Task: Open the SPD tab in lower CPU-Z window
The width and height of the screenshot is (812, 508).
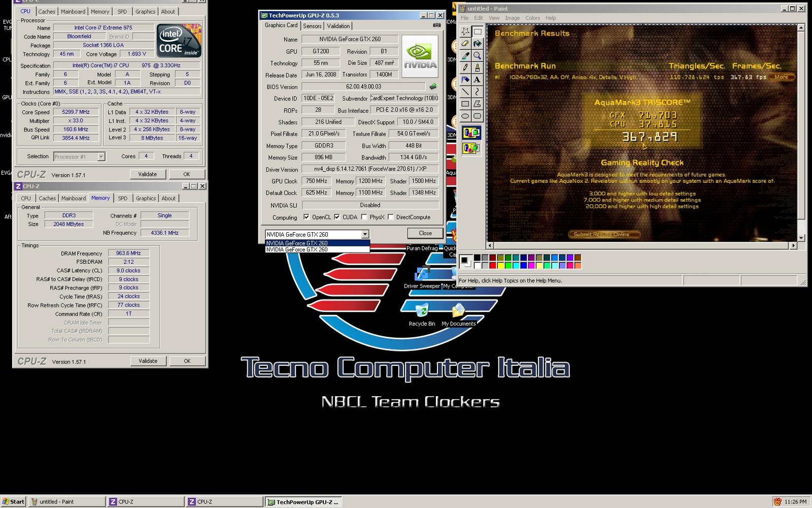Action: click(123, 198)
